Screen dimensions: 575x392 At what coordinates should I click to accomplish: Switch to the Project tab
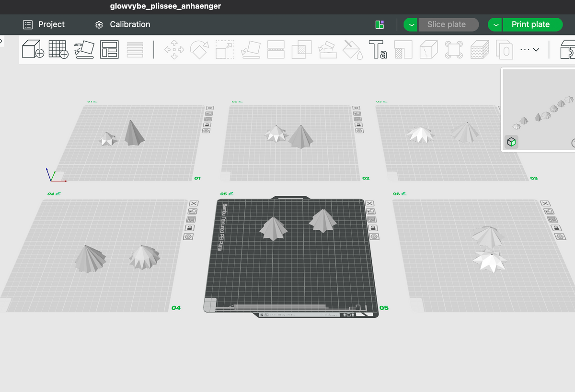pyautogui.click(x=44, y=24)
